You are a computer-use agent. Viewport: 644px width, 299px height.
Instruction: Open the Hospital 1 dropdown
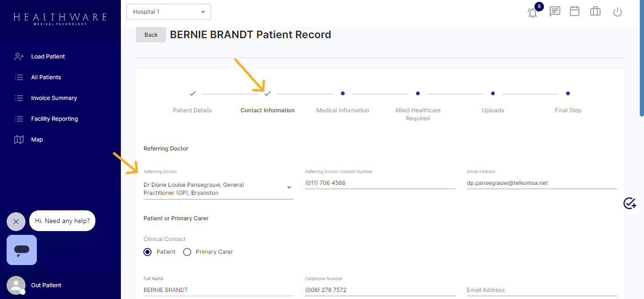[169, 12]
